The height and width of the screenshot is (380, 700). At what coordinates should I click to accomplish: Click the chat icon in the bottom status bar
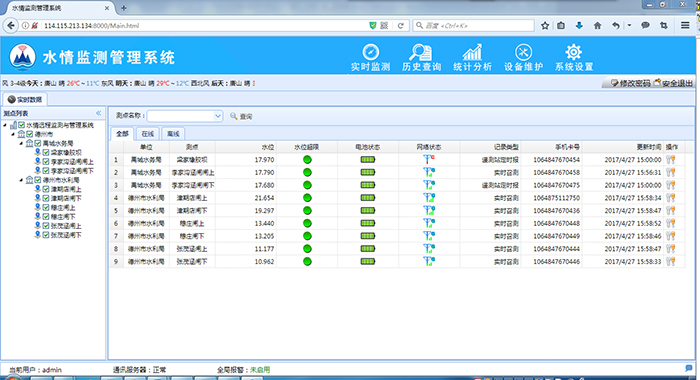click(689, 368)
